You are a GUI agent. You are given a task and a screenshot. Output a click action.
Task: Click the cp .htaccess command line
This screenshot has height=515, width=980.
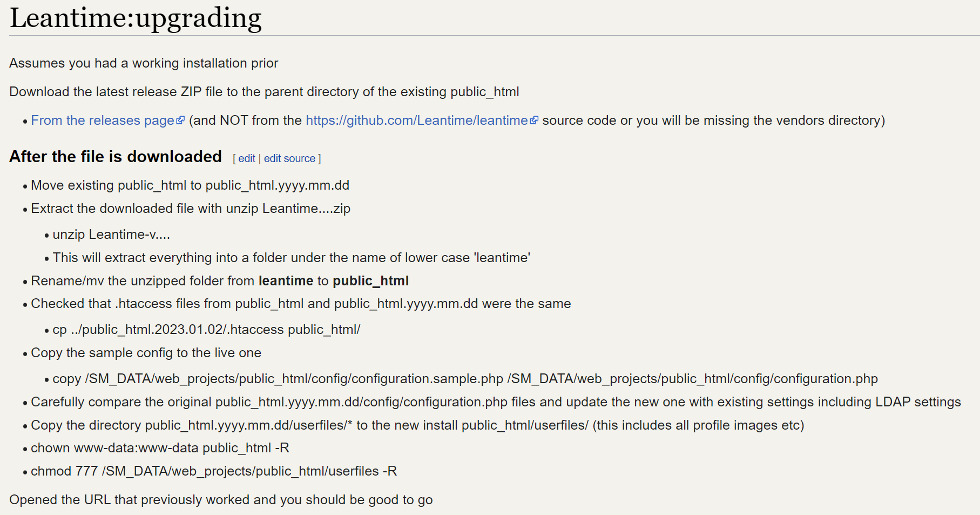pyautogui.click(x=206, y=329)
